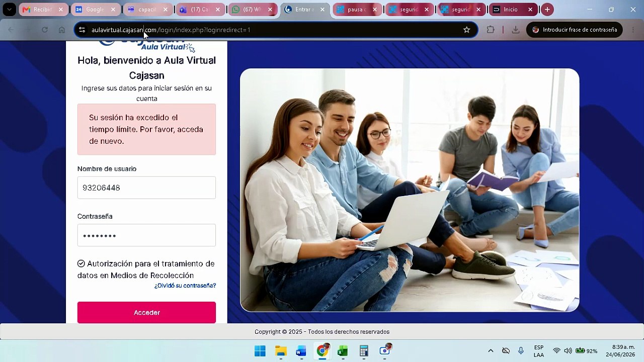This screenshot has height=362, width=644.
Task: Change the ESP LAA keyboard language
Action: (539, 351)
